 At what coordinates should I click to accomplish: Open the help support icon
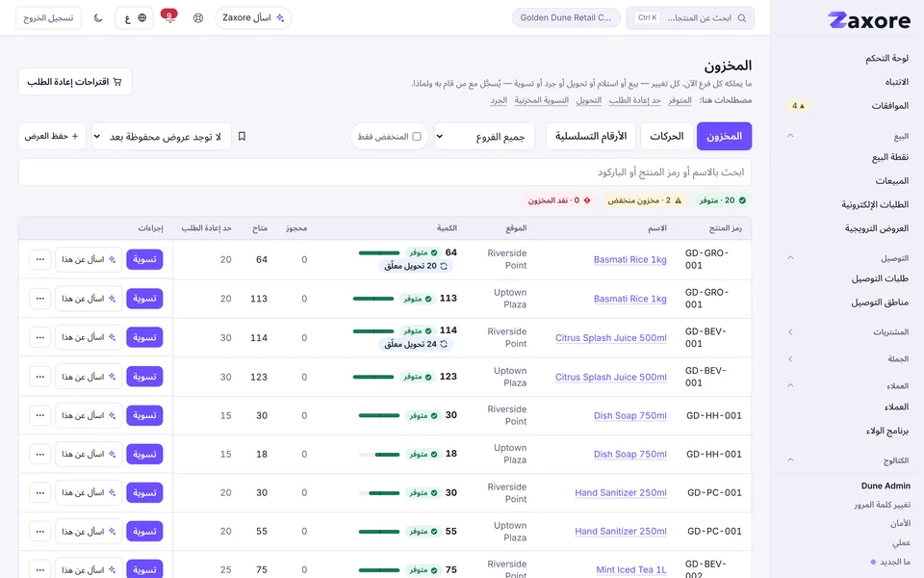198,17
